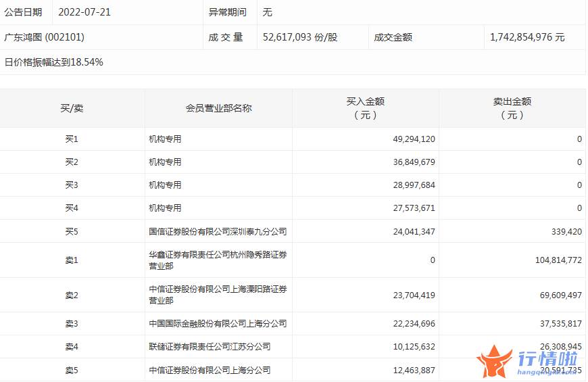Click the 公告日期 label
This screenshot has height=382, width=588.
point(23,12)
